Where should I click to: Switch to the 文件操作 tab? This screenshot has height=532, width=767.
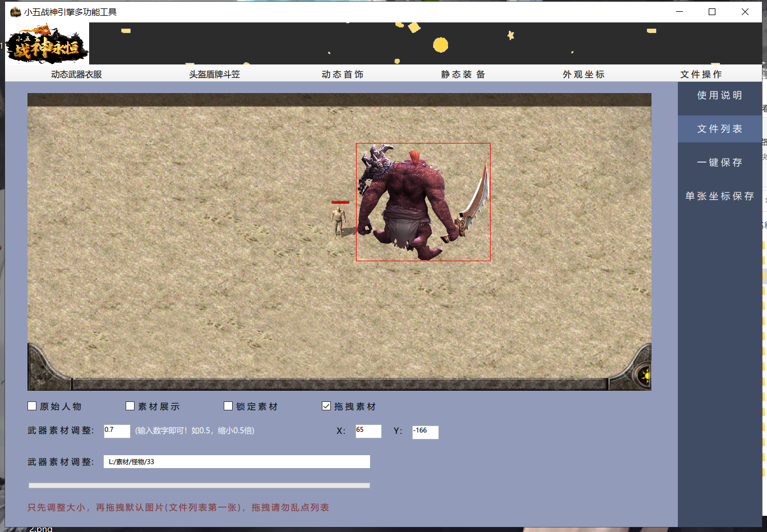(701, 74)
